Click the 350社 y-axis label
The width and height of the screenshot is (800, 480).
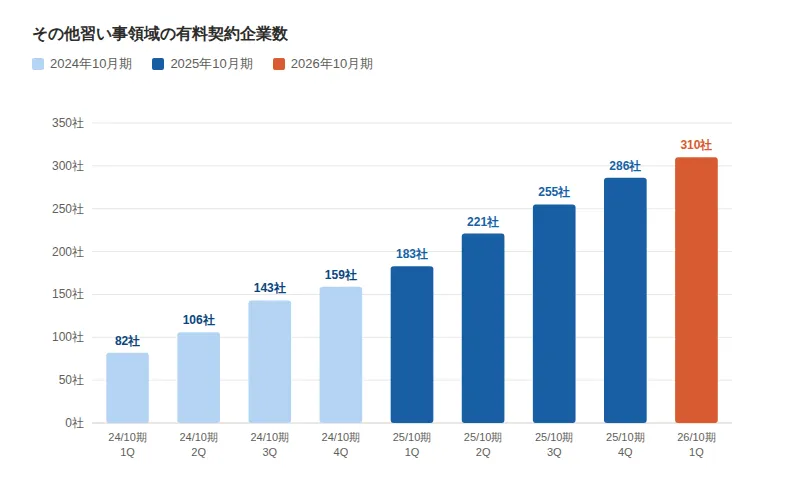point(68,123)
